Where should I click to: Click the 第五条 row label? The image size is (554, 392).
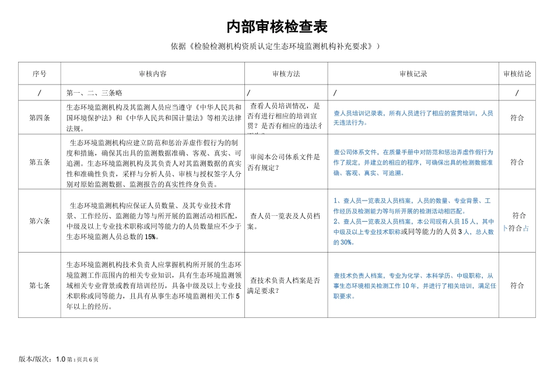pos(39,162)
